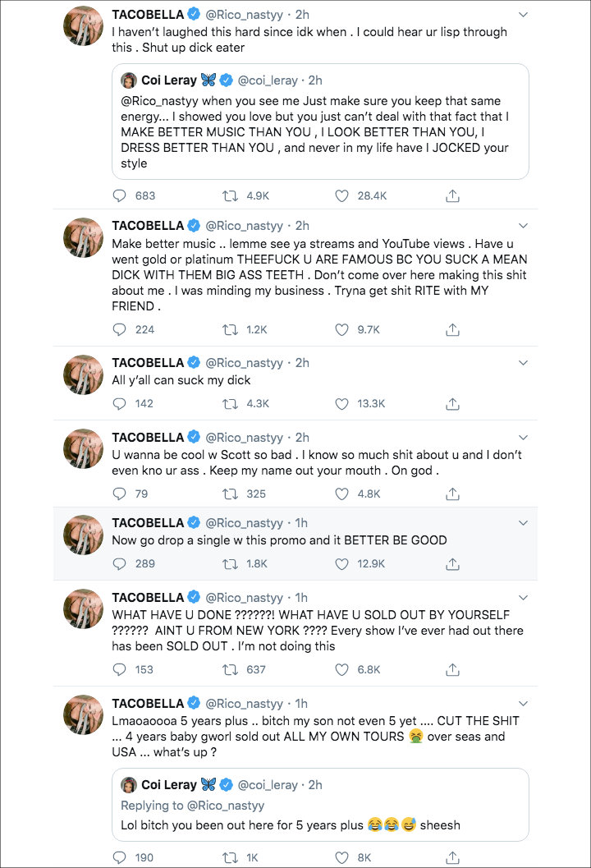Like the last tweet with 8K likes

pos(342,857)
